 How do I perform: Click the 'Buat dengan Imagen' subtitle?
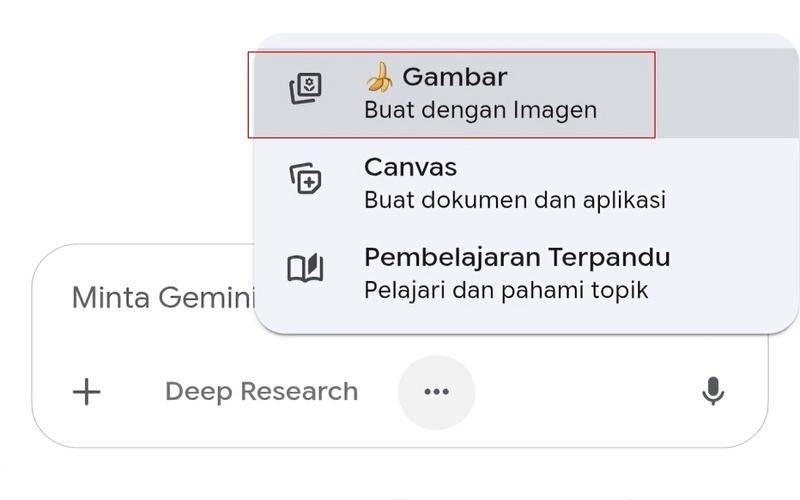coord(480,110)
